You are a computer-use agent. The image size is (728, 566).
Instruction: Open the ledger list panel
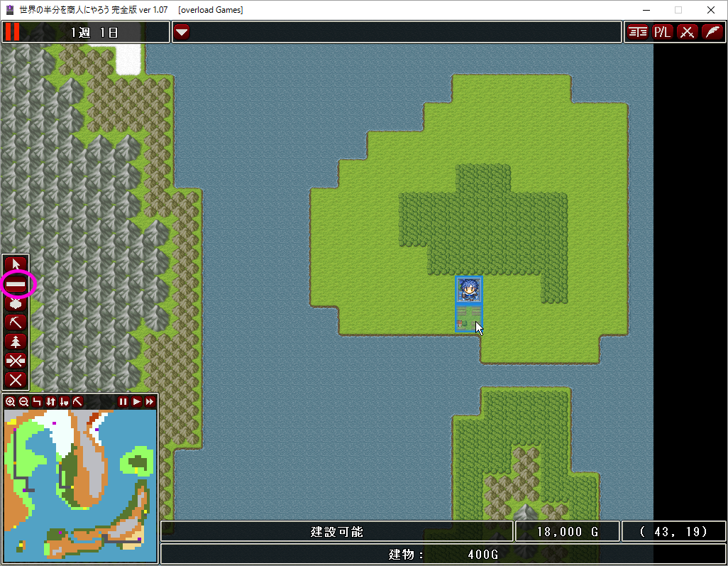[637, 32]
